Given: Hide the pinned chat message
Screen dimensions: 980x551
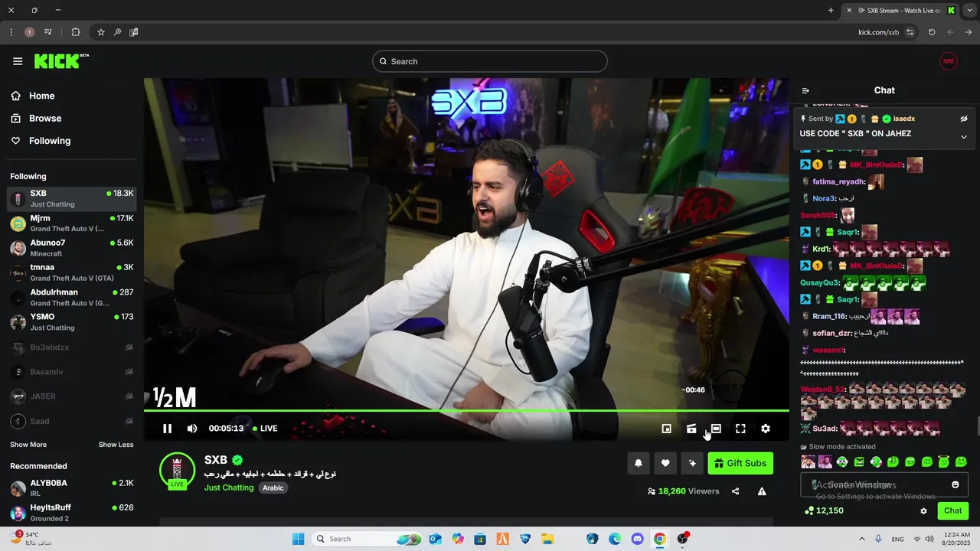Looking at the screenshot, I should (x=964, y=119).
